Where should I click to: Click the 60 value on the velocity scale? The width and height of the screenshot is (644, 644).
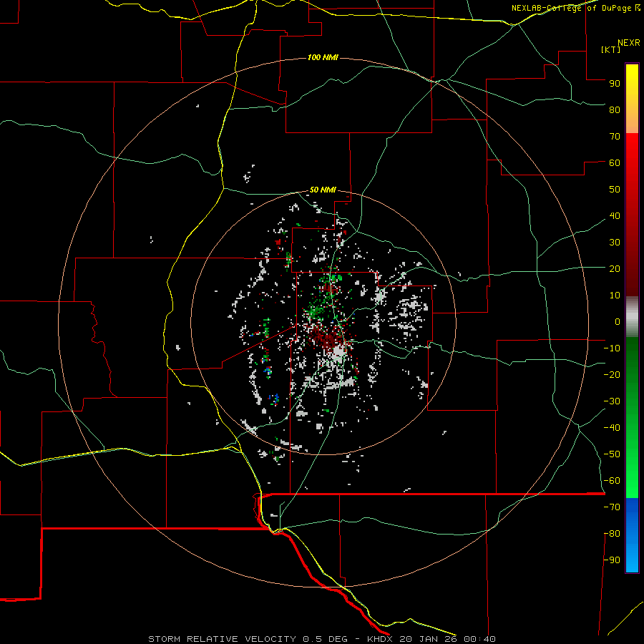point(615,162)
